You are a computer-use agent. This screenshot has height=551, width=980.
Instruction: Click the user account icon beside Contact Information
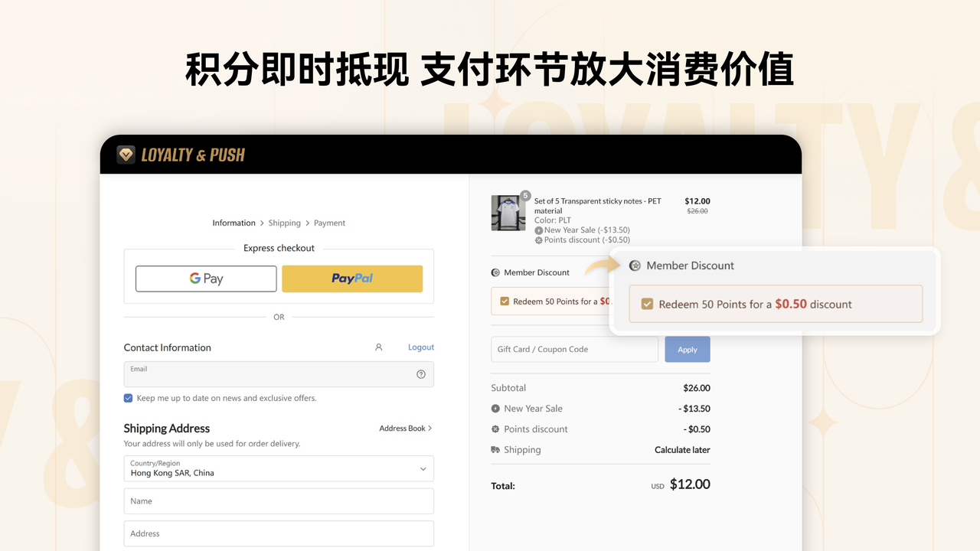click(x=379, y=347)
